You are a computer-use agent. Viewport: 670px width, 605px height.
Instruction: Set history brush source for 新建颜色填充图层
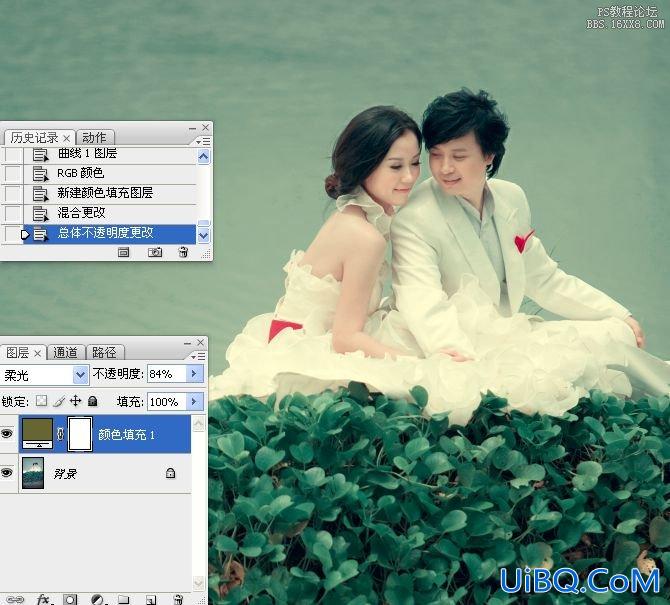coord(12,193)
